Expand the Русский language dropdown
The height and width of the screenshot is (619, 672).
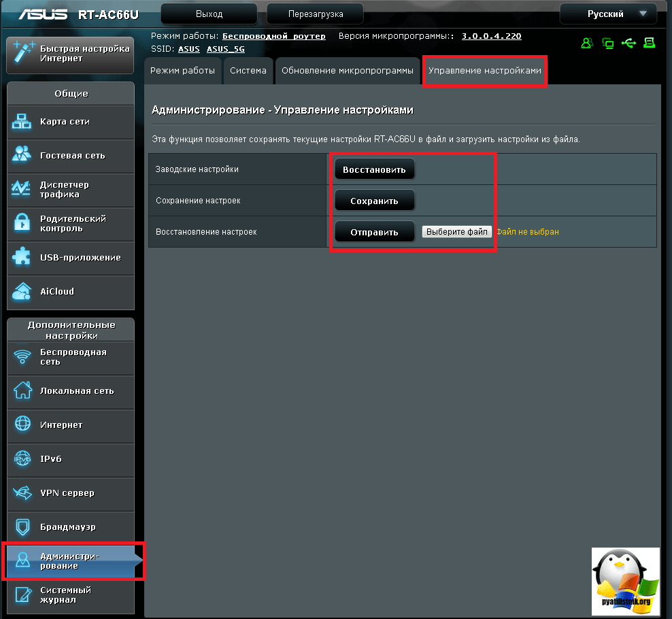tap(608, 14)
